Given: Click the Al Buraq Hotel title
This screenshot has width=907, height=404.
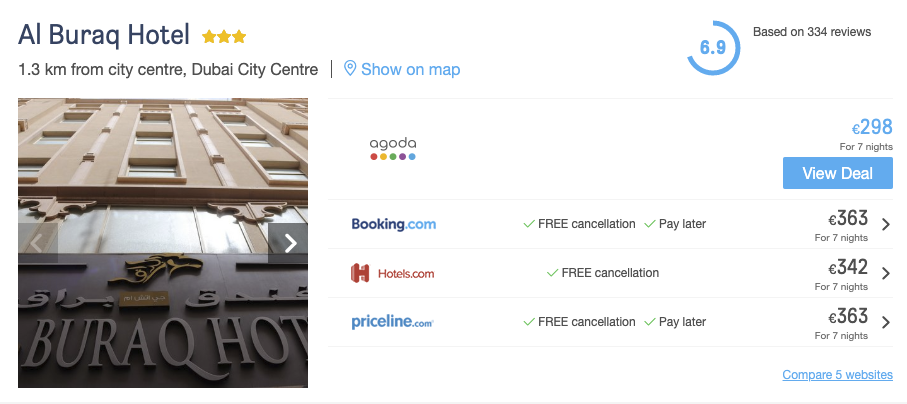Looking at the screenshot, I should (x=104, y=35).
